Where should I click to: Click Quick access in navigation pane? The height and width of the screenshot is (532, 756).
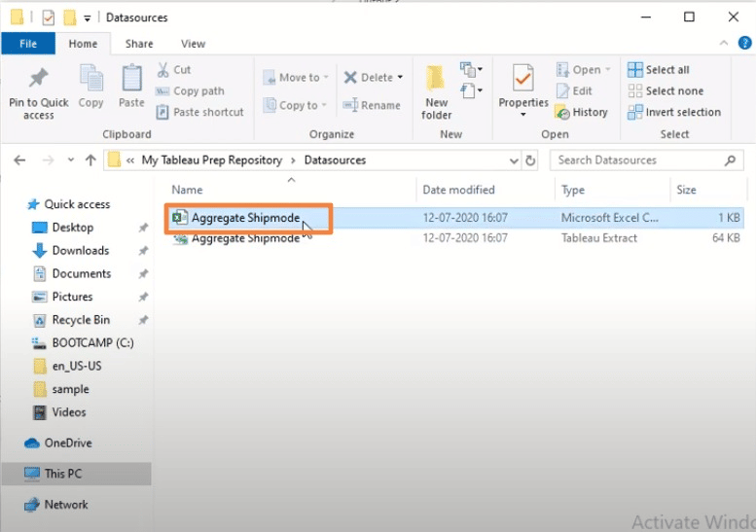point(77,204)
